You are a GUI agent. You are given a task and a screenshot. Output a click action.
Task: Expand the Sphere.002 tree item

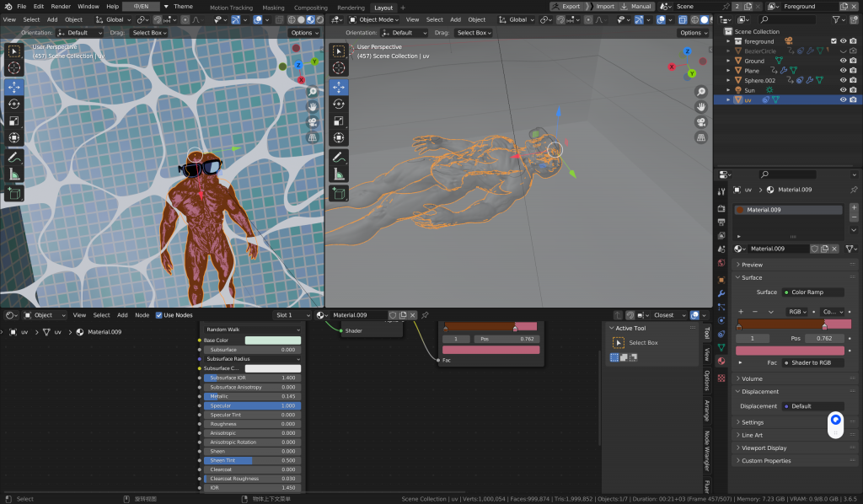[729, 80]
